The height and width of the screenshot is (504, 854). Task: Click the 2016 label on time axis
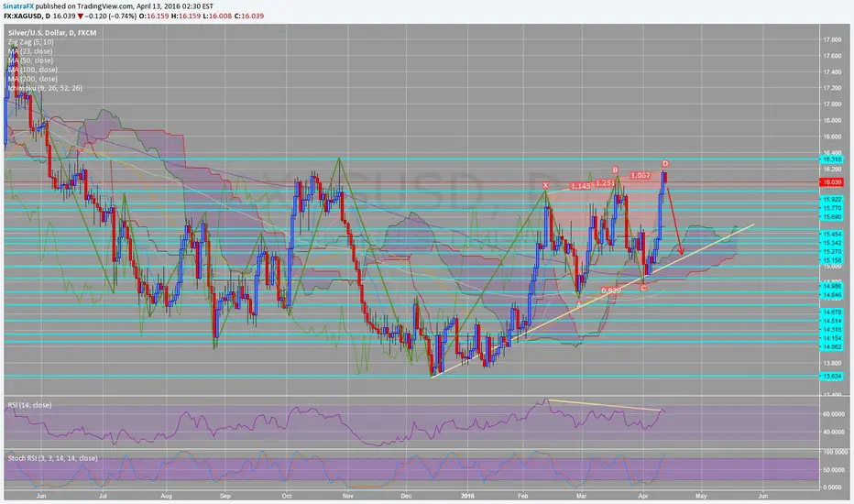(467, 496)
